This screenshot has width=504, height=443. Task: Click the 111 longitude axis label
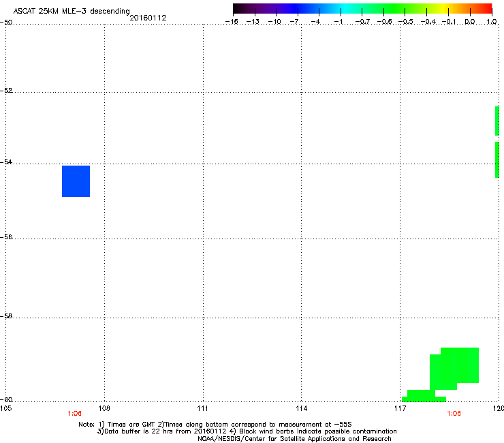click(x=202, y=408)
